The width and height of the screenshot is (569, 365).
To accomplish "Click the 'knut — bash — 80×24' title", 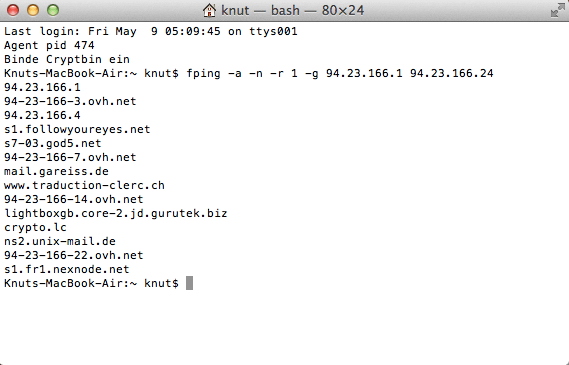I will pyautogui.click(x=292, y=11).
